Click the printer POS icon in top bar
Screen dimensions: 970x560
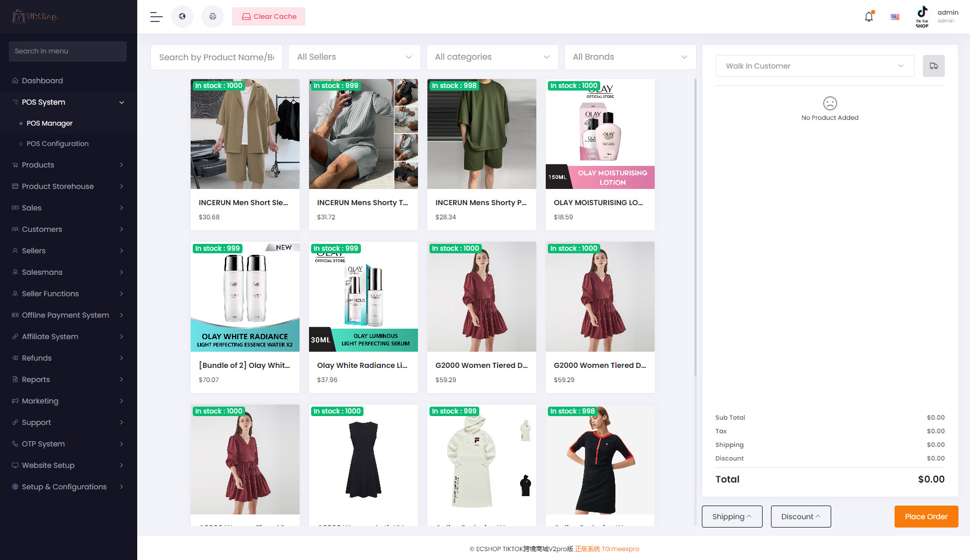pyautogui.click(x=213, y=17)
